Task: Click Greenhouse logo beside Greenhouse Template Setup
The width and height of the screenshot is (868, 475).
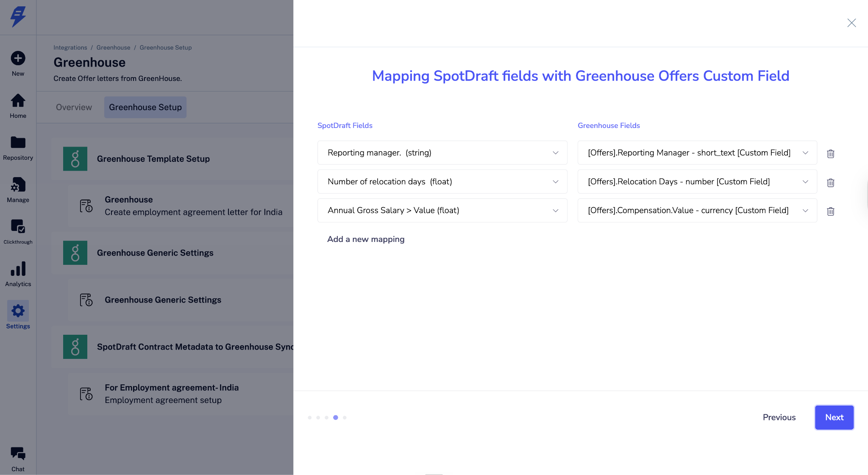Action: click(75, 159)
